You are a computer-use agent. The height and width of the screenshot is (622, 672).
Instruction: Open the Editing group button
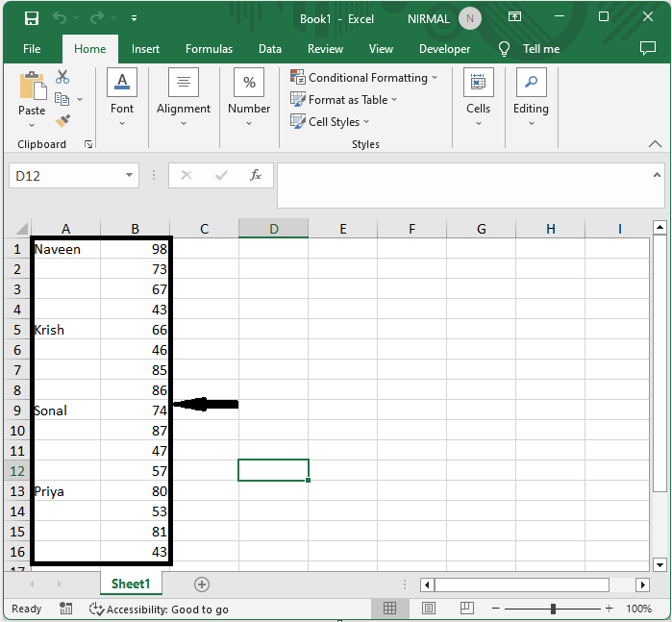[x=531, y=97]
